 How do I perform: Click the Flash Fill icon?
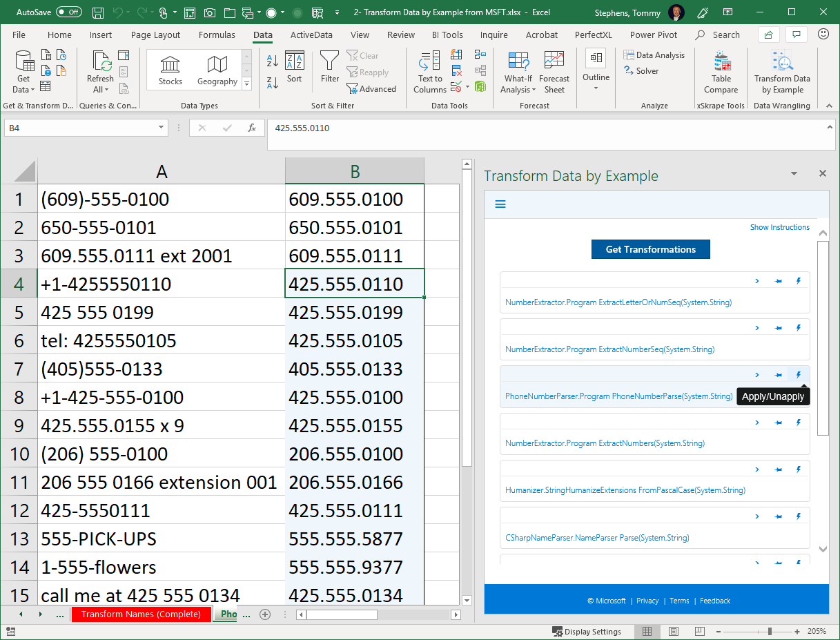click(x=456, y=55)
